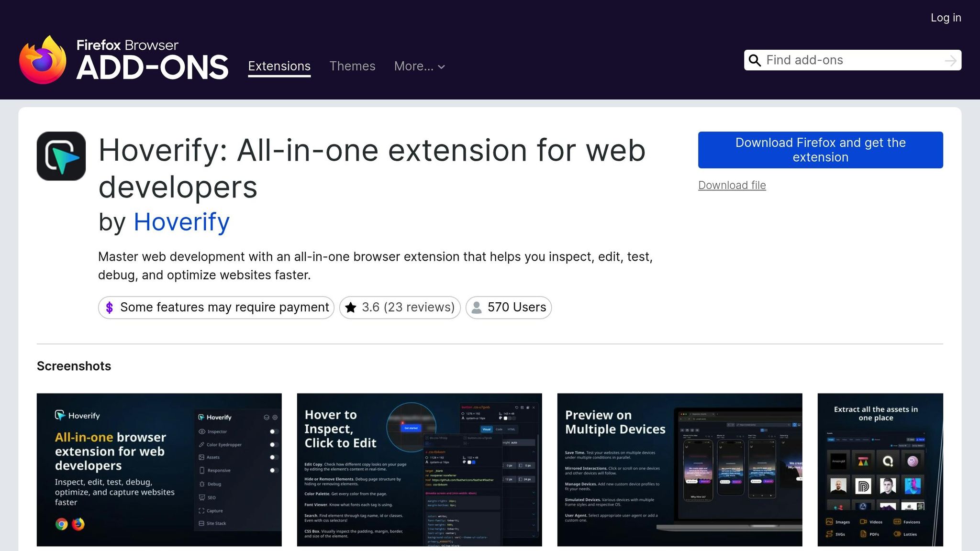Open the Preview on Multiple Devices screenshot
This screenshot has height=551, width=980.
(679, 469)
